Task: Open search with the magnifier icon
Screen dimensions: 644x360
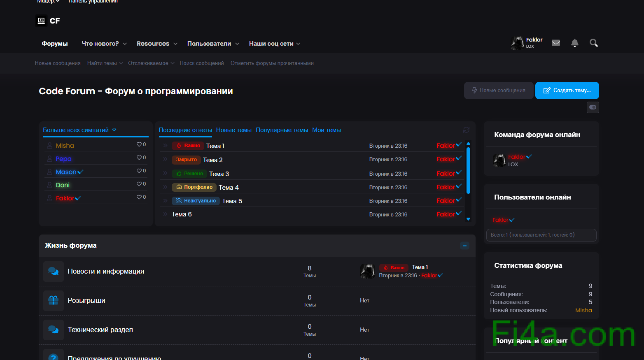Action: tap(593, 43)
